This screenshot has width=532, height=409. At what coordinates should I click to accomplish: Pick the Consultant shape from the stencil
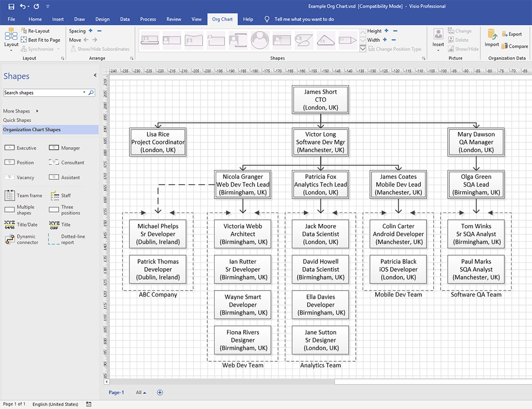click(x=66, y=163)
